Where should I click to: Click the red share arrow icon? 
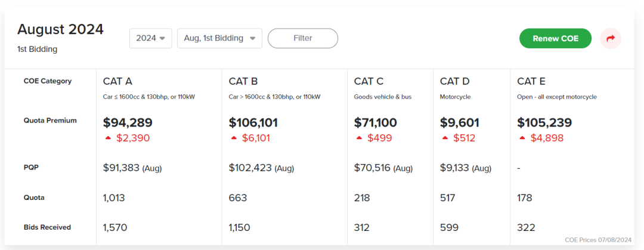pyautogui.click(x=610, y=39)
